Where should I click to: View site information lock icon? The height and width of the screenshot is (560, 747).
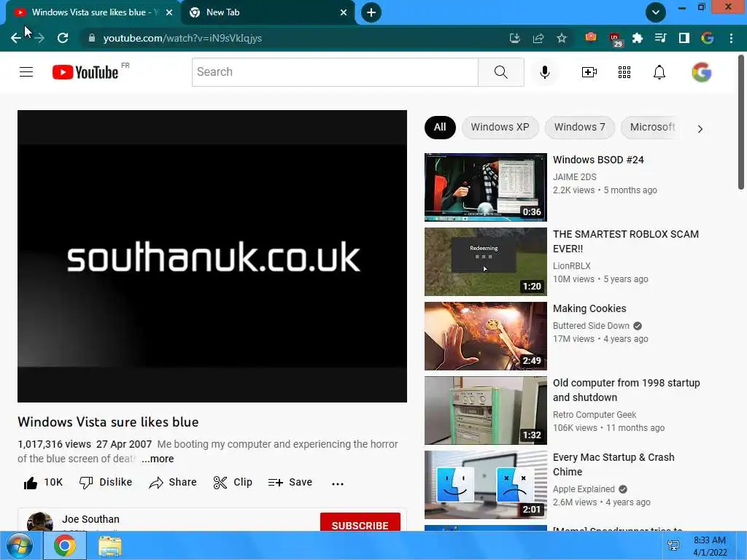click(92, 38)
